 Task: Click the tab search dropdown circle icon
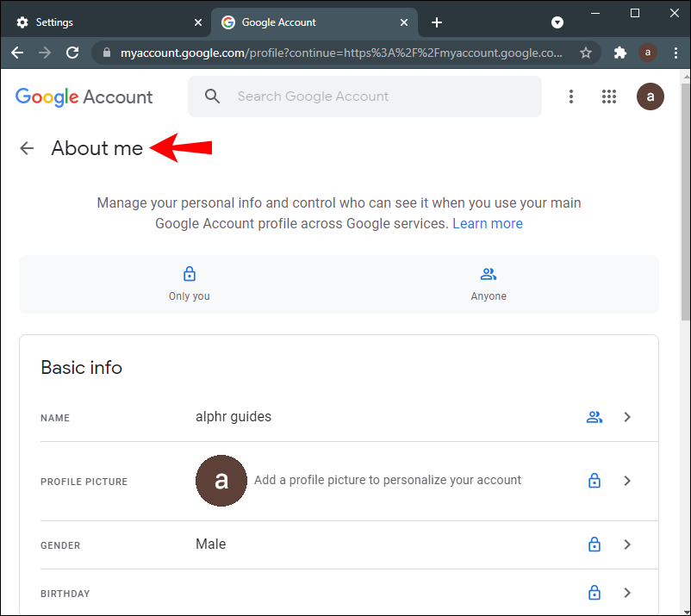pyautogui.click(x=557, y=22)
